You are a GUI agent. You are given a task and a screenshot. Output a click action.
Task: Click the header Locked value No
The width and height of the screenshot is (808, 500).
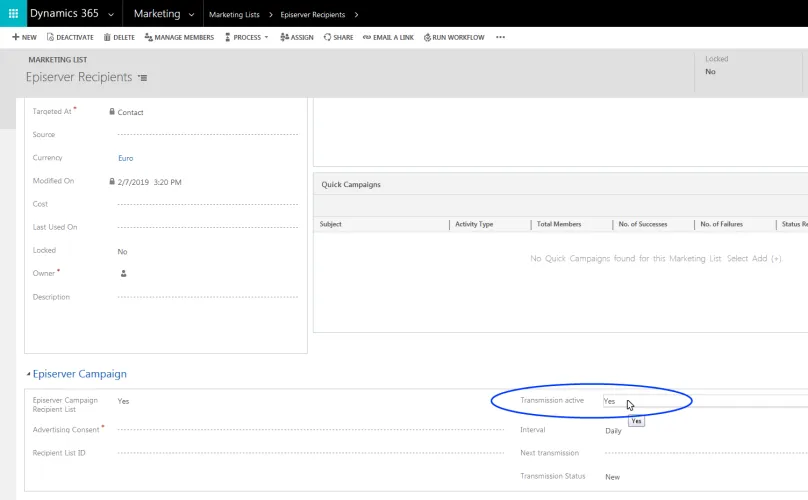710,72
